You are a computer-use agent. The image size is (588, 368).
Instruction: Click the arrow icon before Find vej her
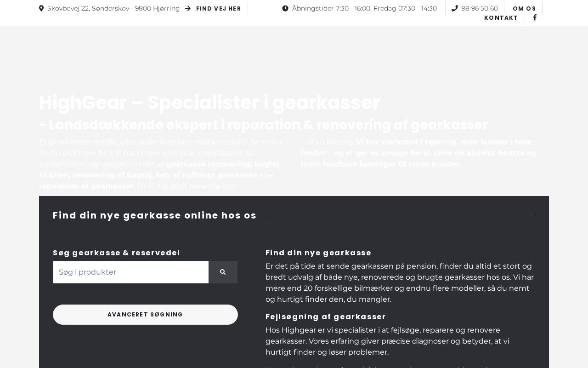tap(188, 8)
